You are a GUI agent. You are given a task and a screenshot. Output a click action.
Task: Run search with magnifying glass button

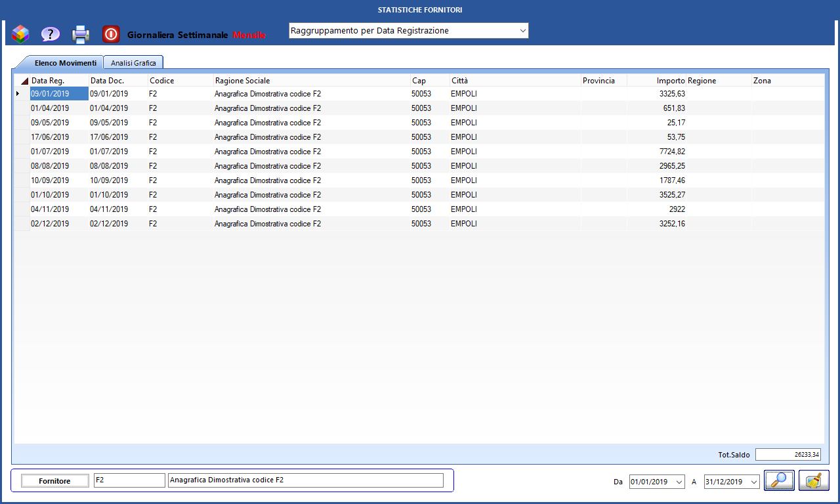(779, 481)
